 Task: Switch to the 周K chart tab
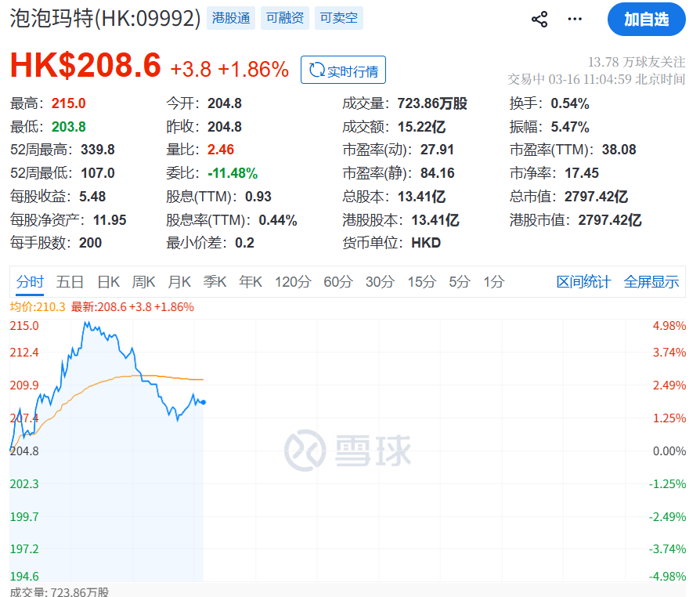(144, 282)
